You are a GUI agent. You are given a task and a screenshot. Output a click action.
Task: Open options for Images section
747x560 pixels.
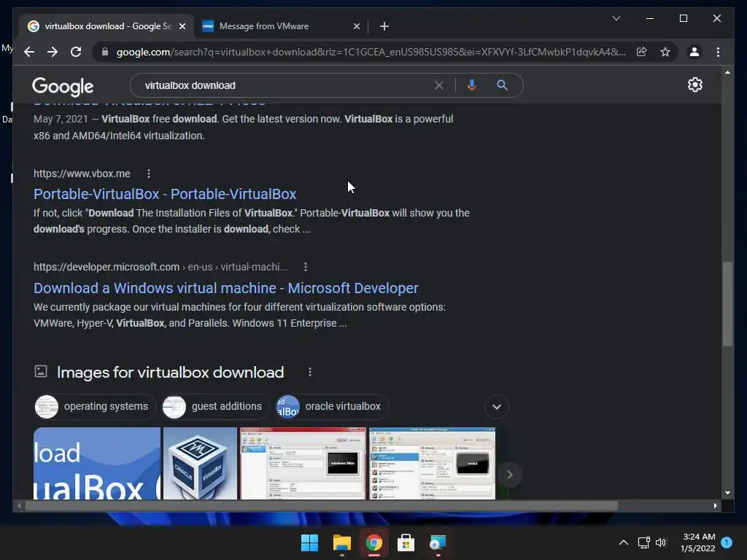coord(309,372)
